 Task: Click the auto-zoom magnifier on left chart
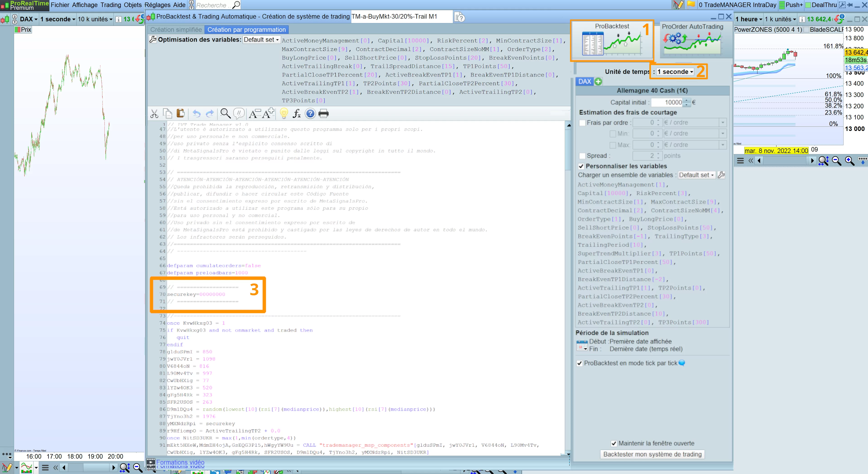125,468
